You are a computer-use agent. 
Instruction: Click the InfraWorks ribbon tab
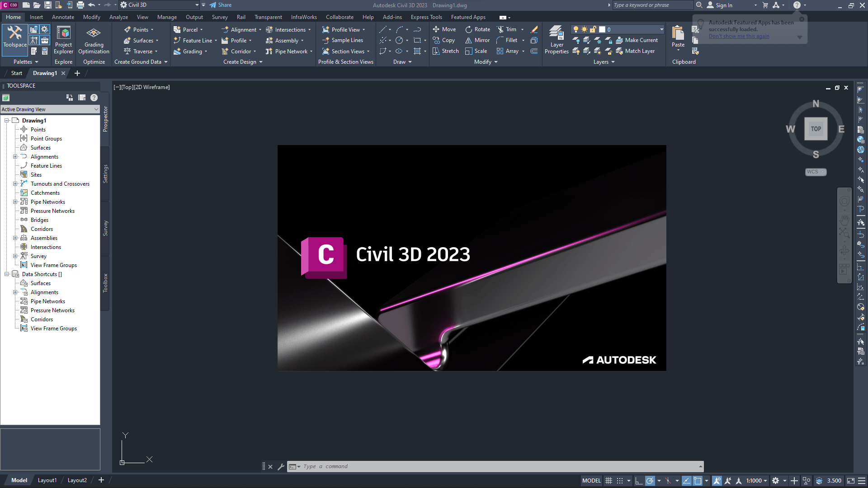click(303, 17)
